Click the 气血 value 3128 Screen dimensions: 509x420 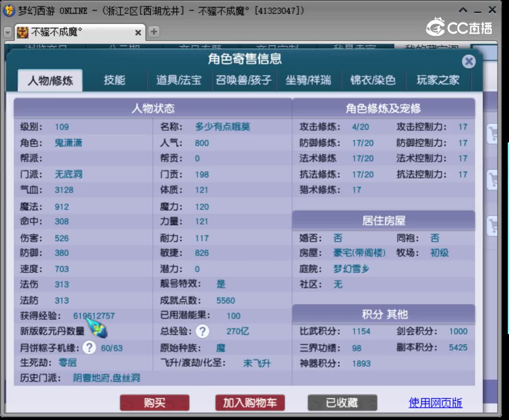click(64, 190)
